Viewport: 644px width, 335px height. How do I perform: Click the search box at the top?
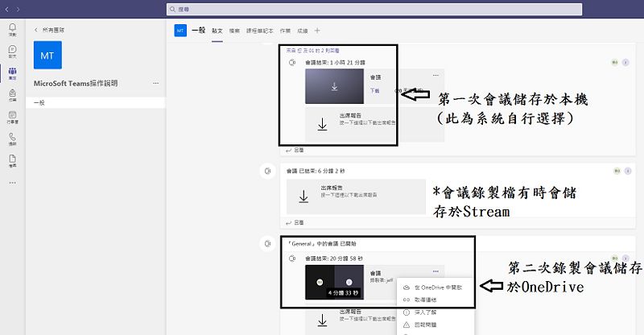(374, 9)
